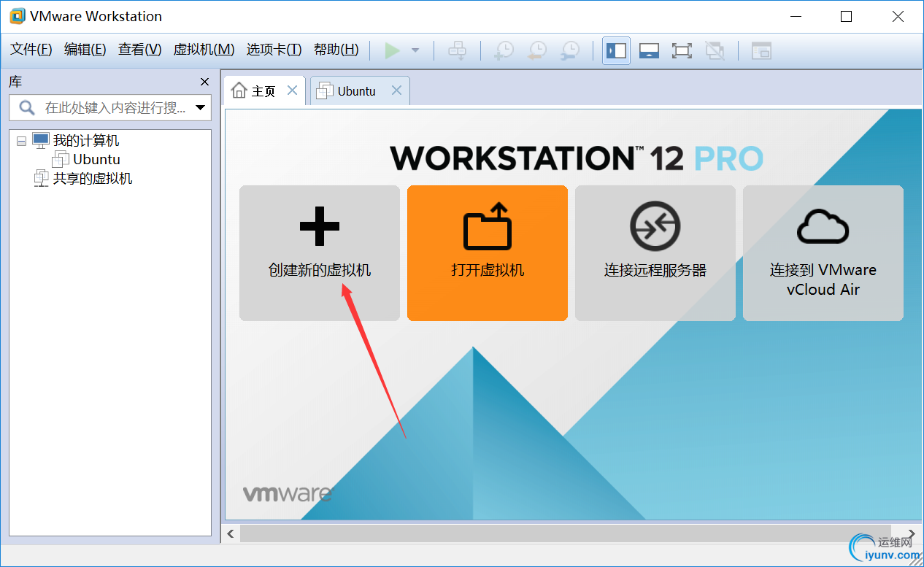Viewport: 924px width, 567px height.
Task: Click the horizontal scrollbar left arrow
Action: [x=231, y=533]
